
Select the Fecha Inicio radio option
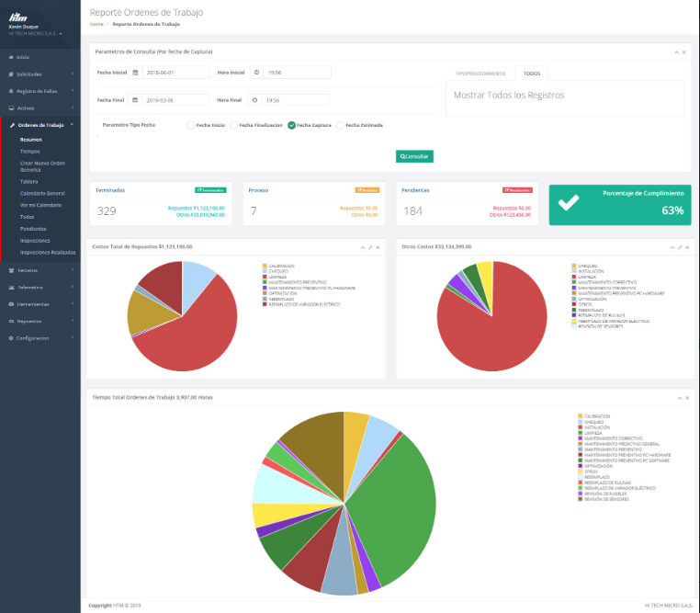click(191, 126)
